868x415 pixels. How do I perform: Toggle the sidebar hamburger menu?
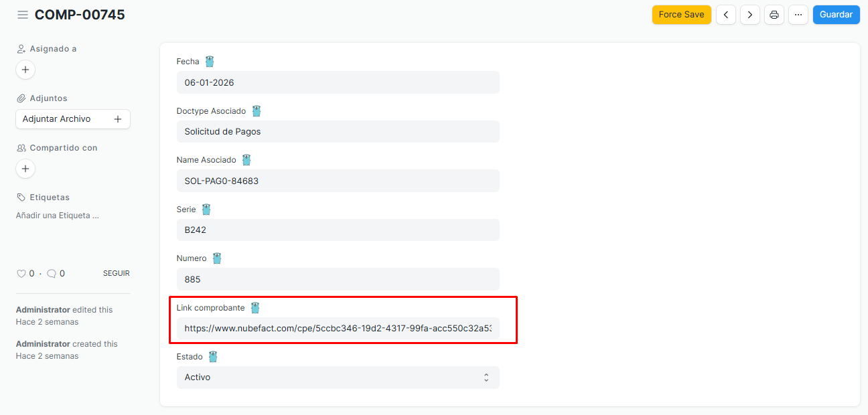point(23,15)
